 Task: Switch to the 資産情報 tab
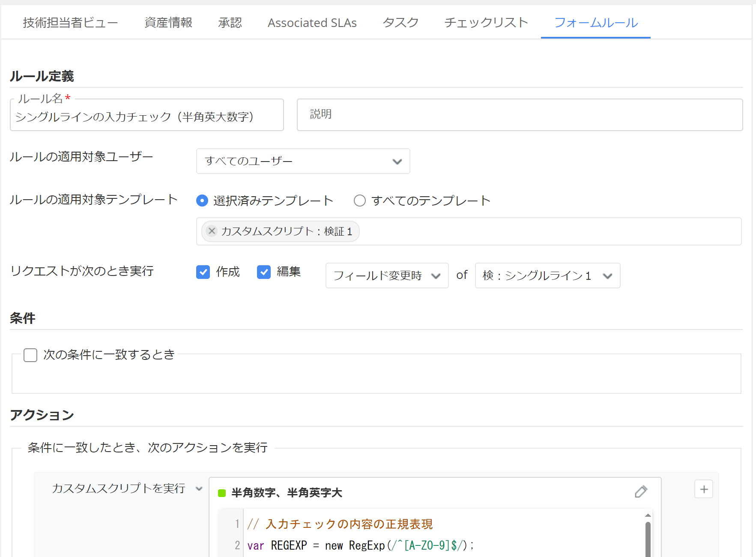[168, 23]
